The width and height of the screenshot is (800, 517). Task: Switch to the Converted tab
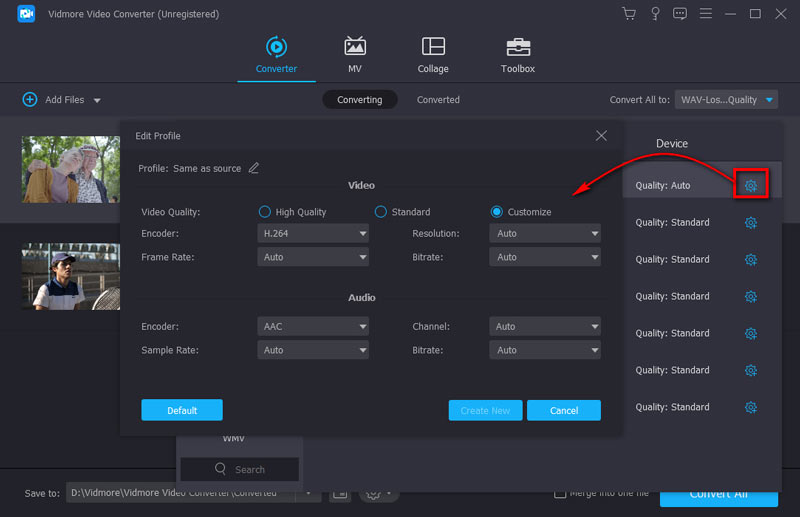[438, 100]
